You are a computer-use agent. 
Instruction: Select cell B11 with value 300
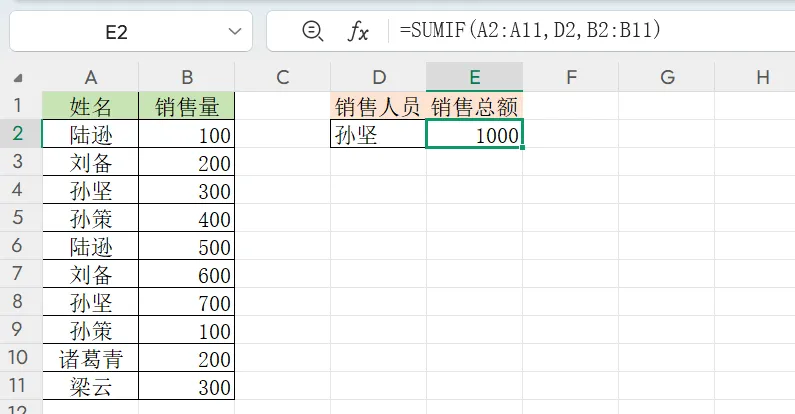[x=187, y=386]
